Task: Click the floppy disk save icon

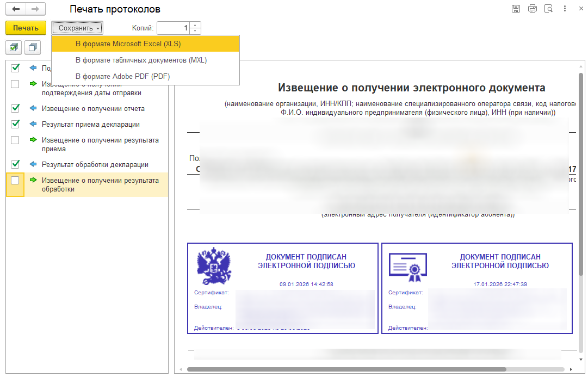Action: (516, 9)
